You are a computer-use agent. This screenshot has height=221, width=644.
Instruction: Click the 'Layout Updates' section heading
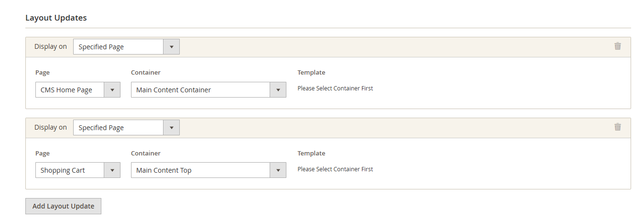(x=56, y=18)
